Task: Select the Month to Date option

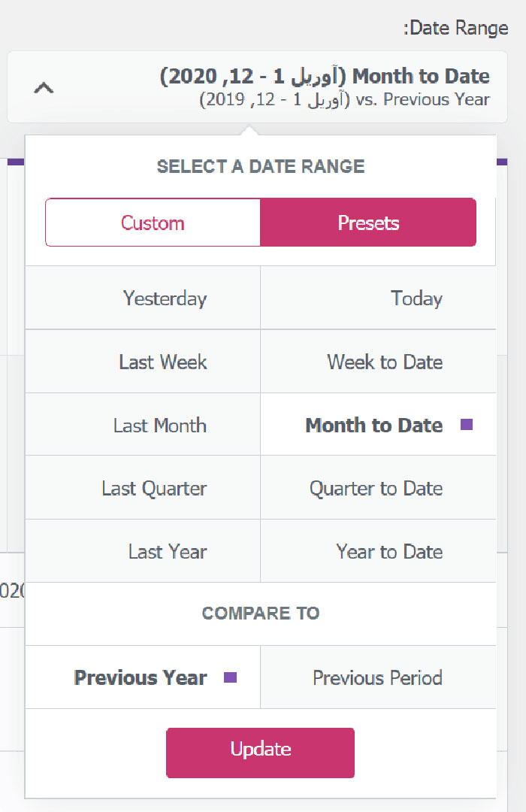Action: (379, 425)
